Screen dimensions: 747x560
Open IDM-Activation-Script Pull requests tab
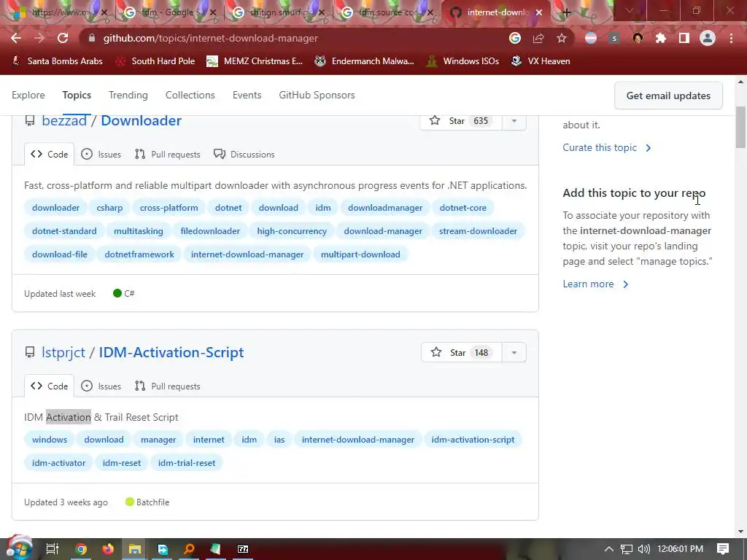[168, 386]
